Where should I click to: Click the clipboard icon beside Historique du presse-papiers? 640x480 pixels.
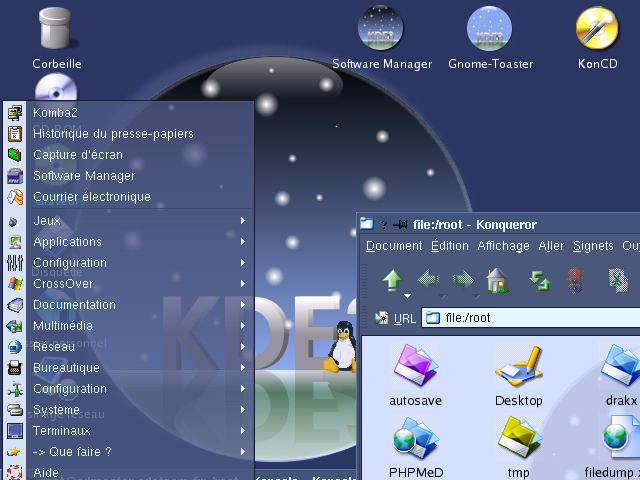pos(15,134)
